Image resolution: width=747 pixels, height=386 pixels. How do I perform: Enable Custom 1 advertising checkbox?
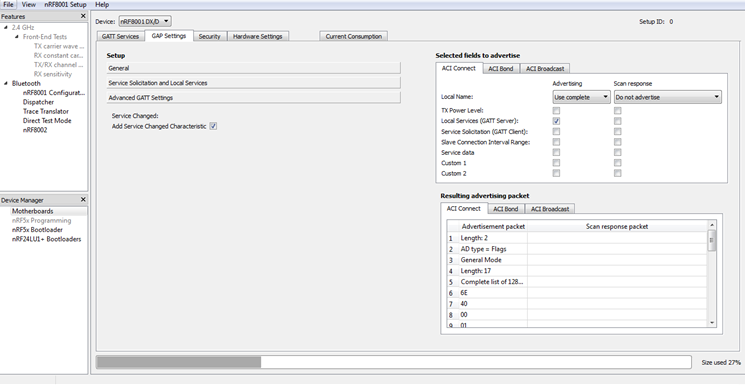(556, 163)
